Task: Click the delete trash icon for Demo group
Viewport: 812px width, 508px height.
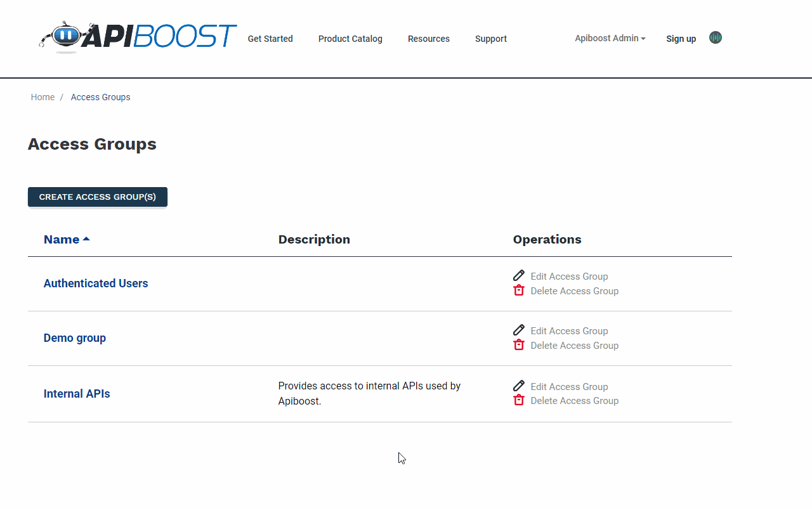Action: tap(519, 344)
